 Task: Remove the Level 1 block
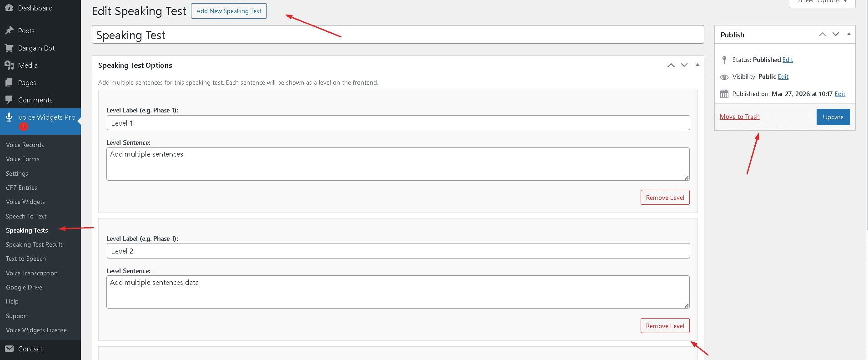coord(665,198)
